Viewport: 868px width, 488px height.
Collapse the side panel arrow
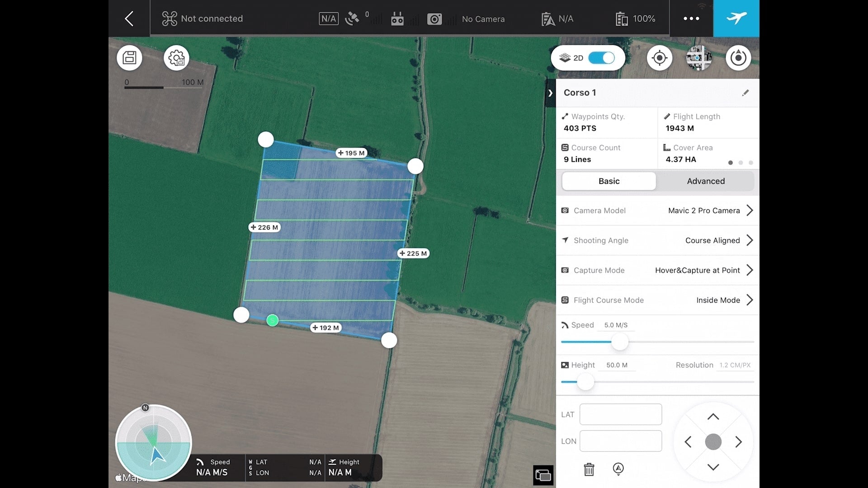coord(550,93)
